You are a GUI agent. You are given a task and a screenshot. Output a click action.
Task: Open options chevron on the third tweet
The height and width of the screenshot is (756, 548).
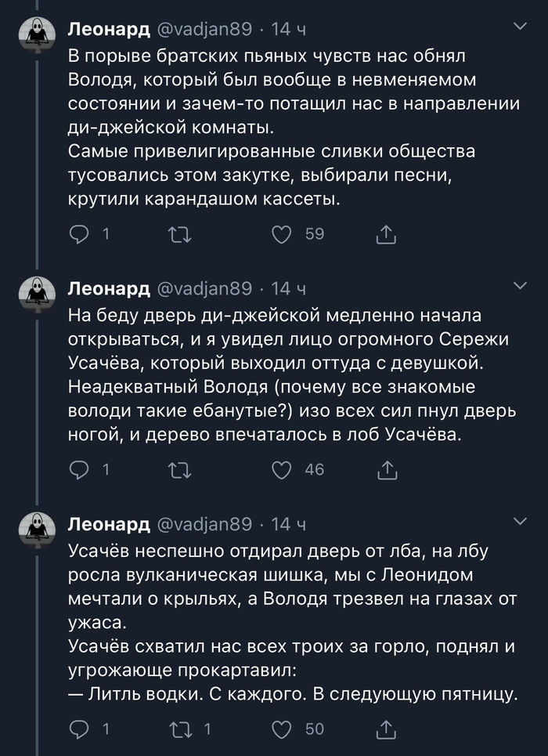520,521
